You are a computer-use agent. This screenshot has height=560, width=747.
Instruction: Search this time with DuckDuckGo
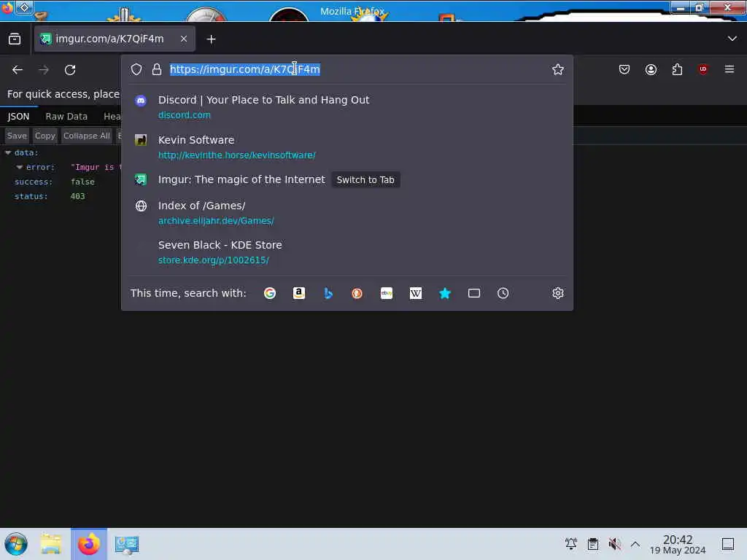point(357,293)
